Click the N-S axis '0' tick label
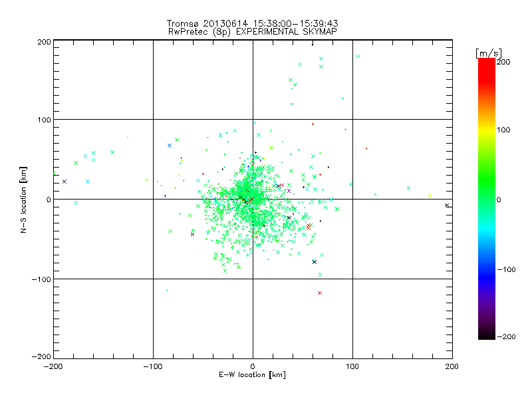 (49, 199)
